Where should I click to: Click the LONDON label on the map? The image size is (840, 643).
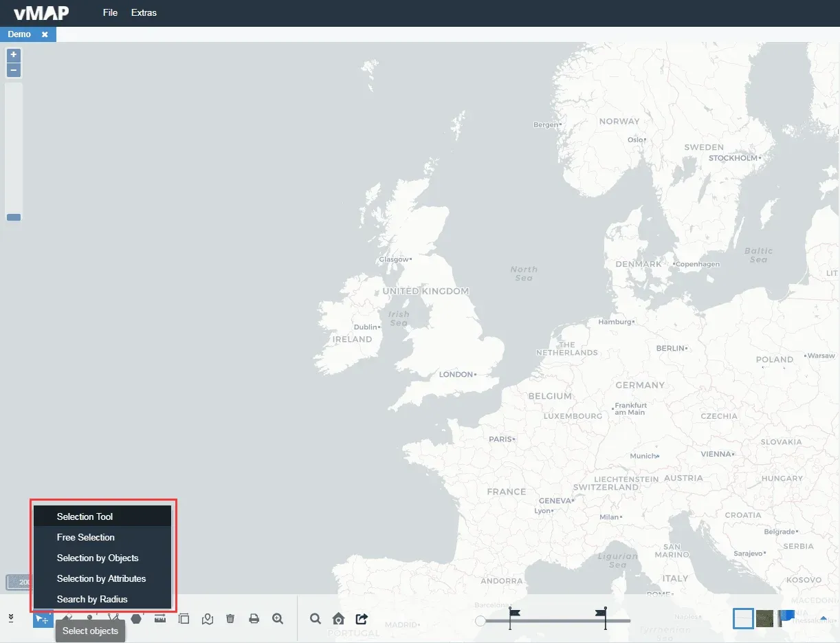tap(456, 375)
